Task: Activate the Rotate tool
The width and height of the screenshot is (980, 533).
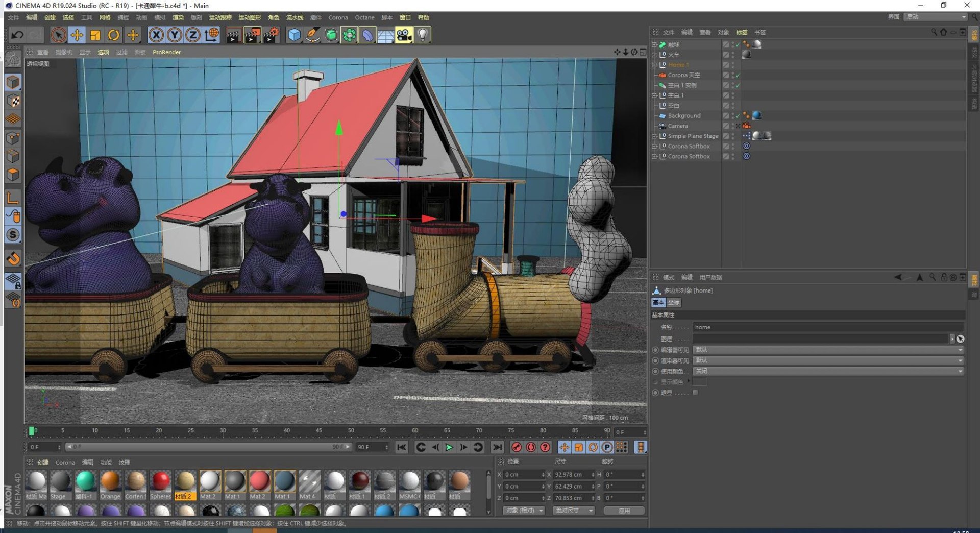Action: [x=114, y=35]
